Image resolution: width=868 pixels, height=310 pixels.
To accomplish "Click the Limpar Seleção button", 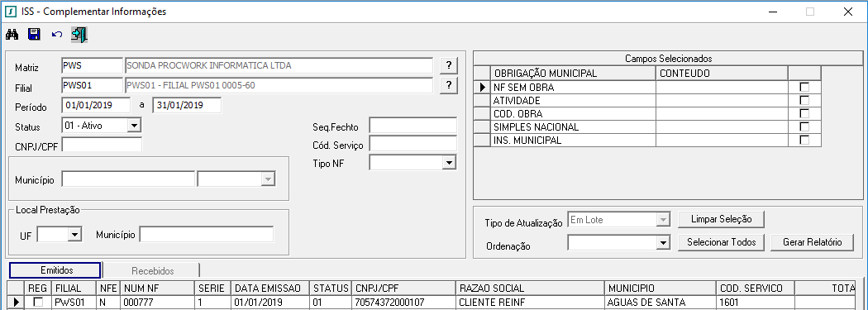I will tap(722, 219).
